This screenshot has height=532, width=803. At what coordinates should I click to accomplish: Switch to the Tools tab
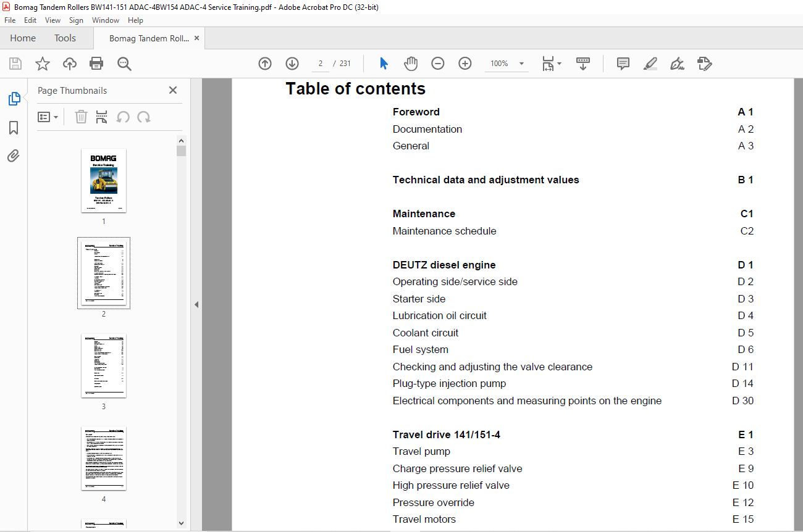click(65, 38)
